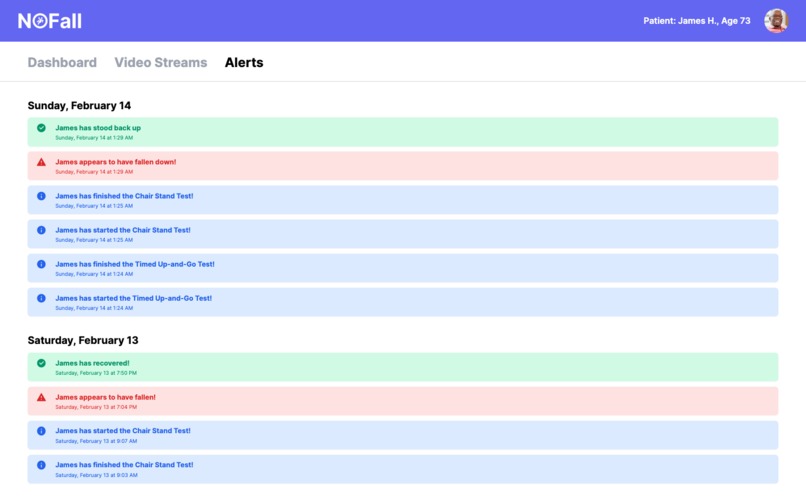This screenshot has width=806, height=497.
Task: Click info icon on 'finished the Timed Up-and-Go Test' alert
Action: pyautogui.click(x=41, y=264)
